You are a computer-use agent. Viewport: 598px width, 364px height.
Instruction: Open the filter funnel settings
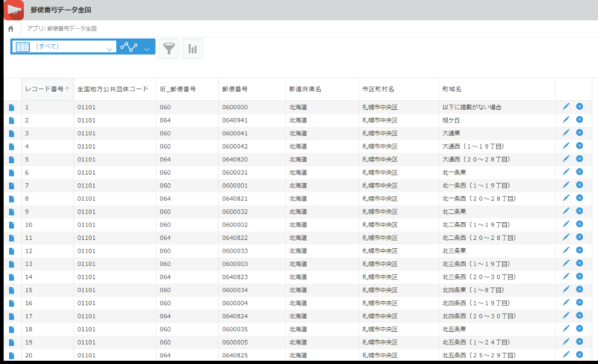[169, 48]
